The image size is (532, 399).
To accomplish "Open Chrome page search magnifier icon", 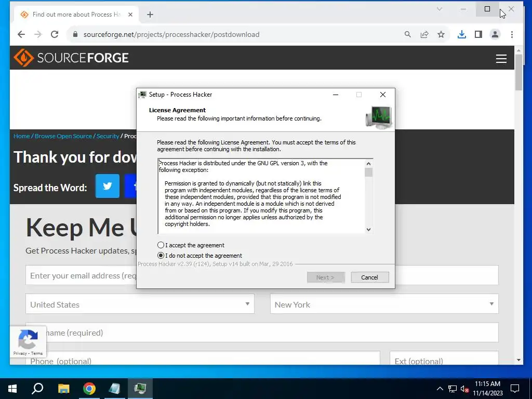I will (x=407, y=34).
